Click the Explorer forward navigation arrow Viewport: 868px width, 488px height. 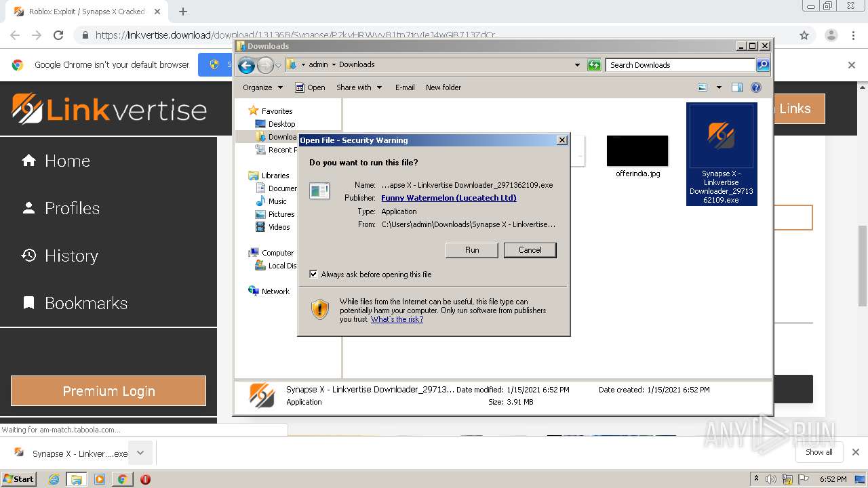point(265,65)
